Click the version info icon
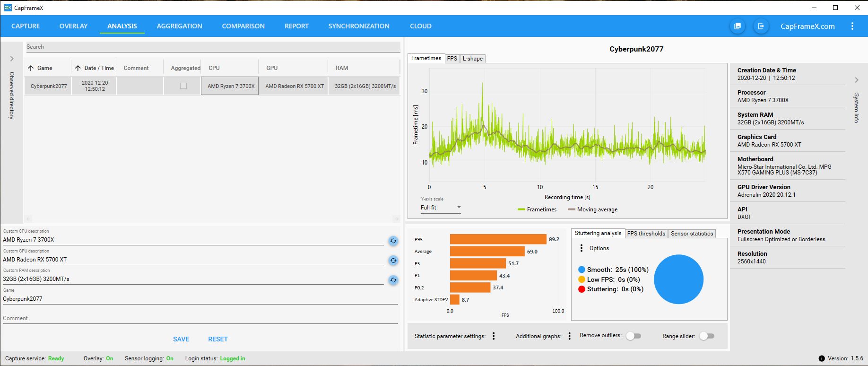 click(822, 358)
